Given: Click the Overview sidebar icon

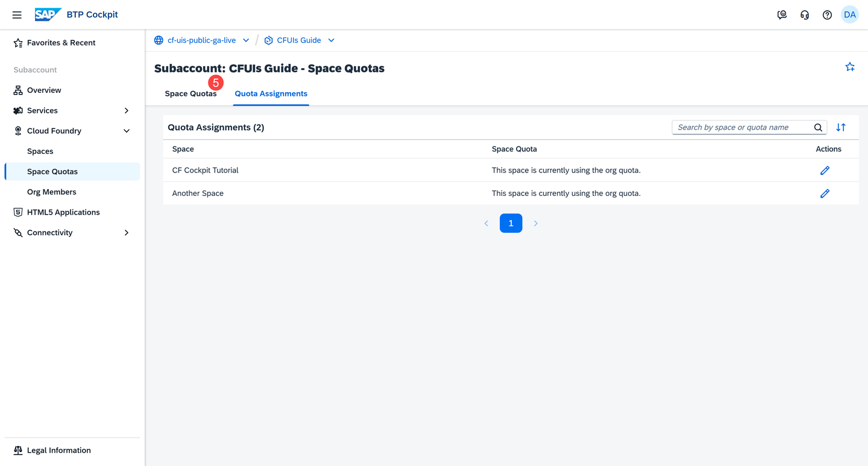Looking at the screenshot, I should tap(18, 90).
